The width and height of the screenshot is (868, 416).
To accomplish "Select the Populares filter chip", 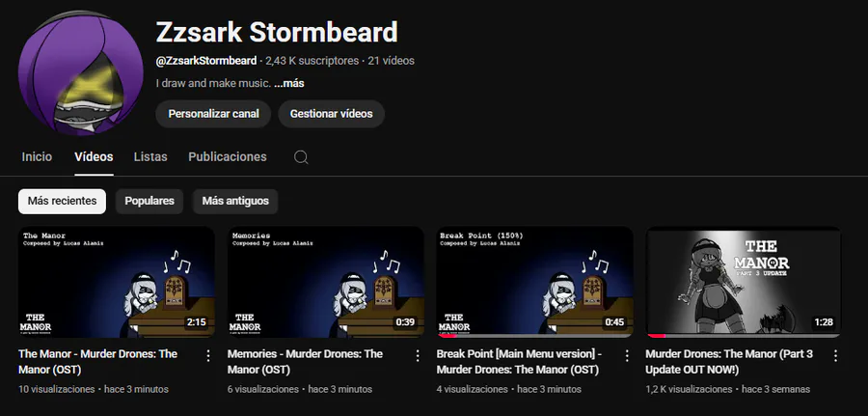I will (149, 201).
